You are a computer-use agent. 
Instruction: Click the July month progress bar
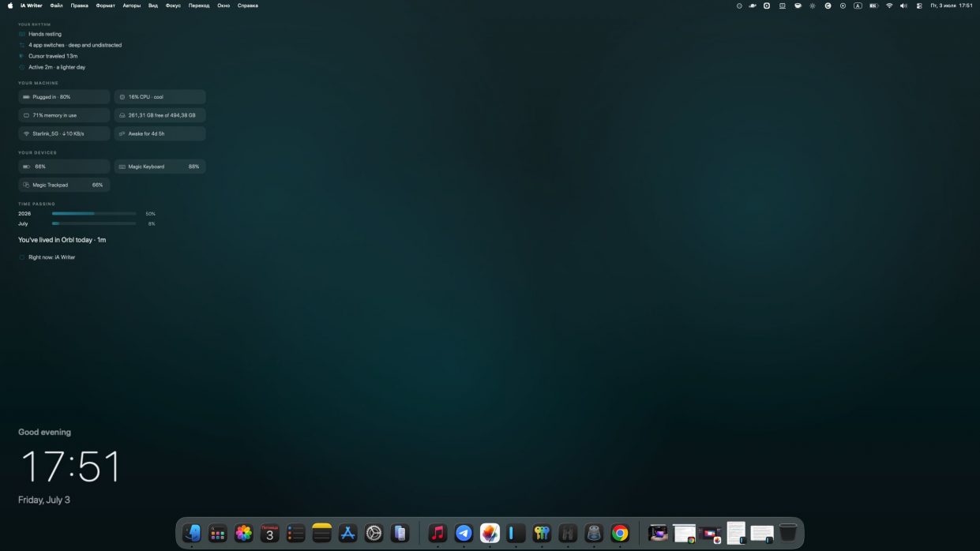(x=94, y=223)
